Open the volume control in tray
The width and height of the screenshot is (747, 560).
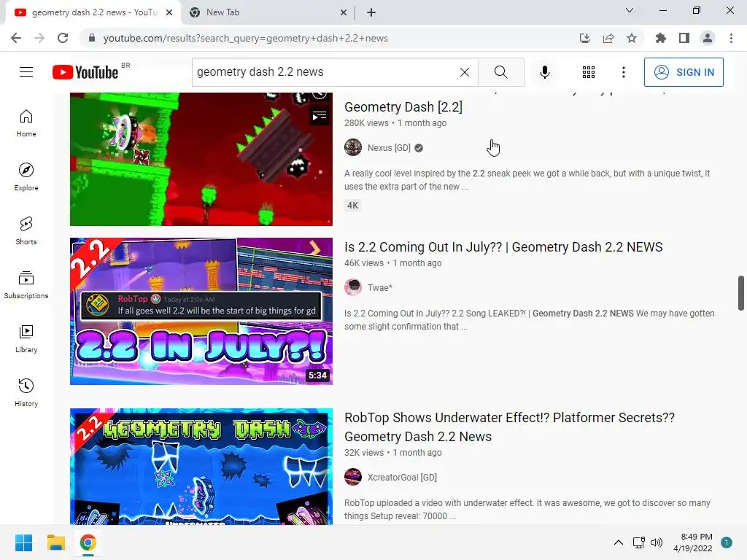coord(657,542)
